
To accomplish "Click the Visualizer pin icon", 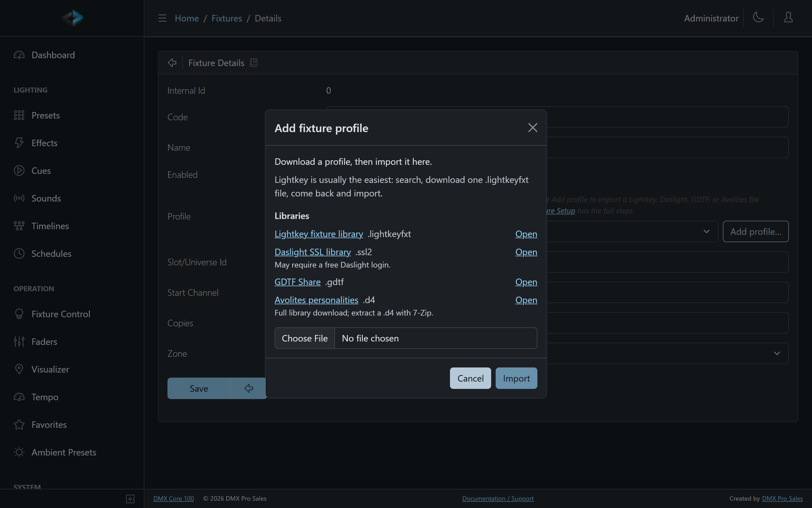I will click(x=19, y=369).
